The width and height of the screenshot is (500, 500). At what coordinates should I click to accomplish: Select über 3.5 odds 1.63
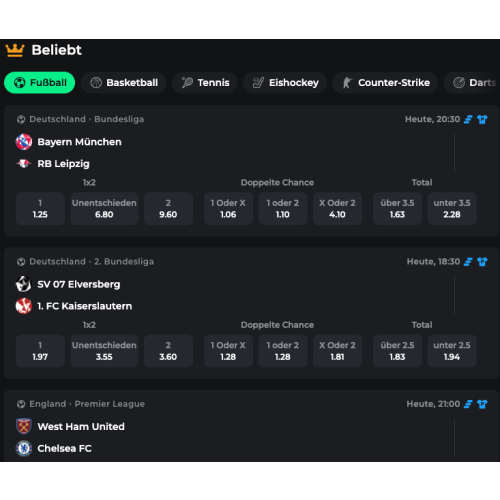(397, 209)
